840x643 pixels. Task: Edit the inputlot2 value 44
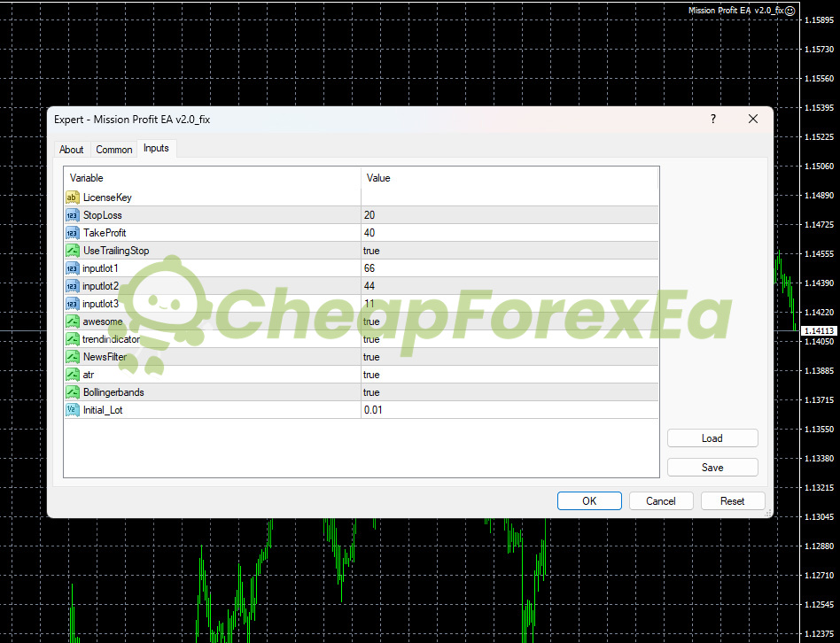(x=509, y=286)
